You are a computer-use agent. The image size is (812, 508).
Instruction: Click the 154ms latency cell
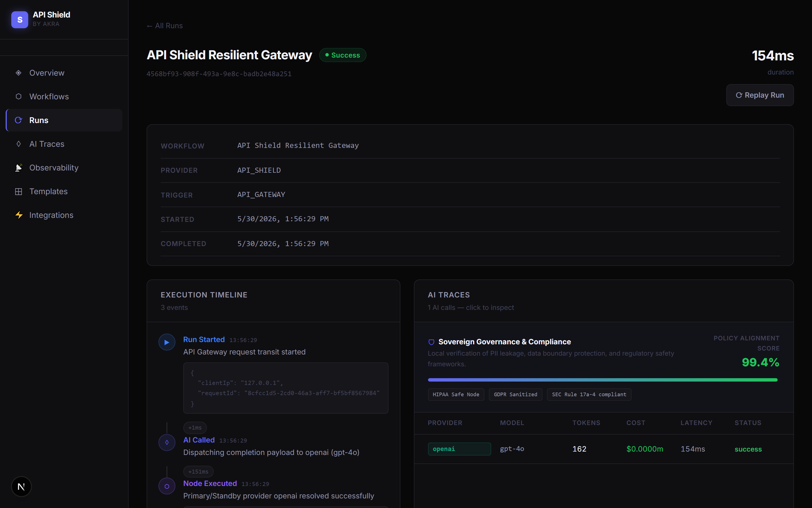point(693,449)
